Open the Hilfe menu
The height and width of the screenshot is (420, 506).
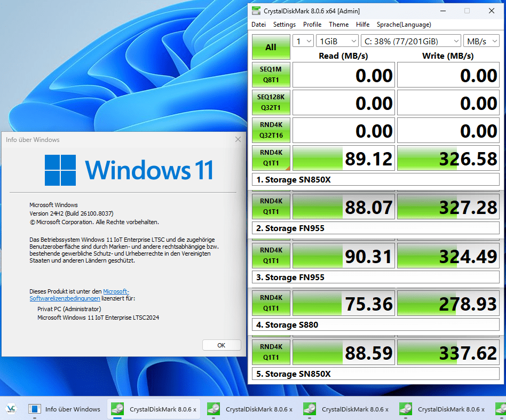tap(362, 25)
